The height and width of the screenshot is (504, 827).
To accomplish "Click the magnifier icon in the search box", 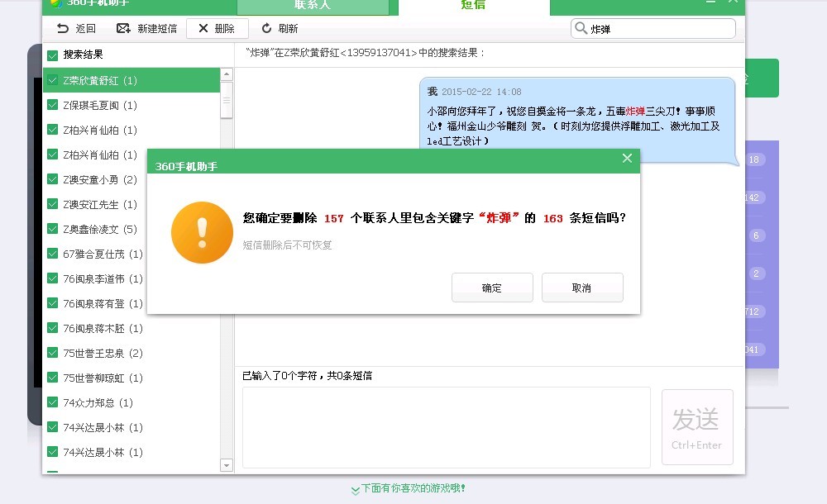I will [x=581, y=28].
